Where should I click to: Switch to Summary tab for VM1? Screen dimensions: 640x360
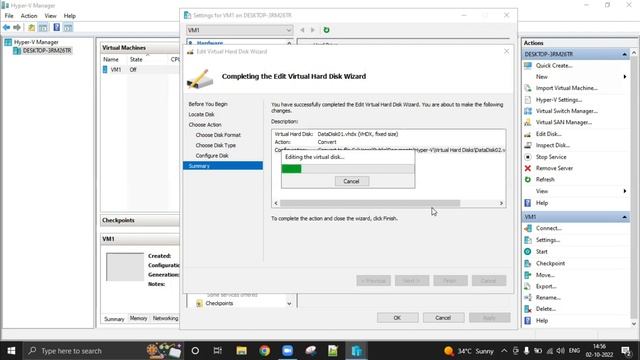point(114,319)
